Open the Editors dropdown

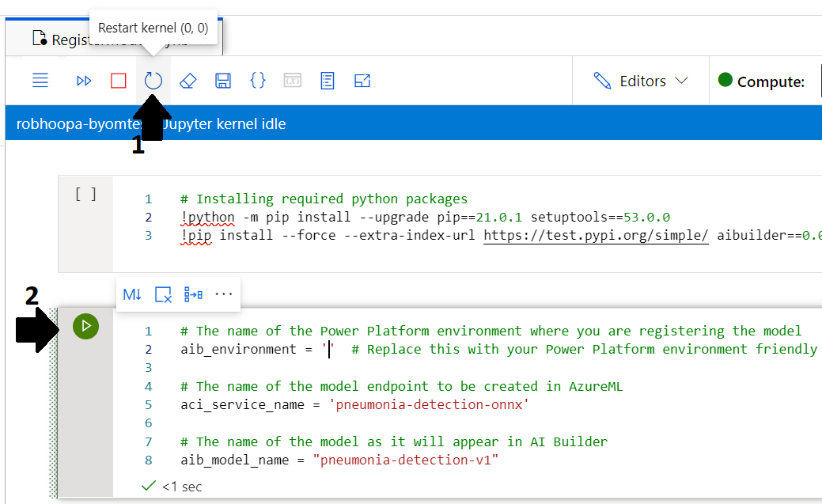click(641, 80)
